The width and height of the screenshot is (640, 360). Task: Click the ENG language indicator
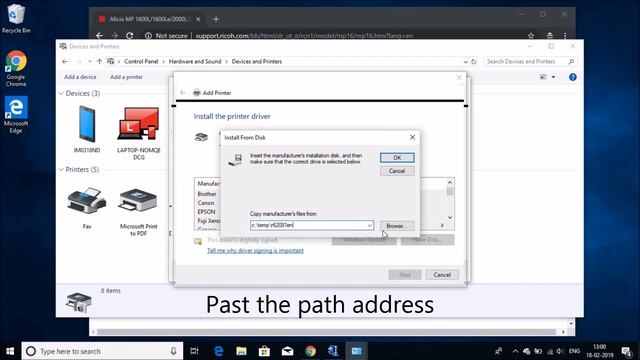pos(574,351)
